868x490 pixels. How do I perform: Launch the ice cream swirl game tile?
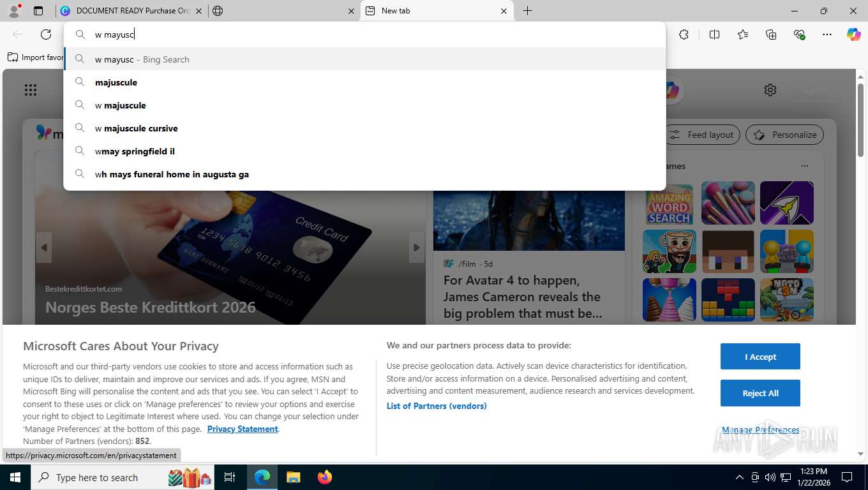click(x=669, y=300)
